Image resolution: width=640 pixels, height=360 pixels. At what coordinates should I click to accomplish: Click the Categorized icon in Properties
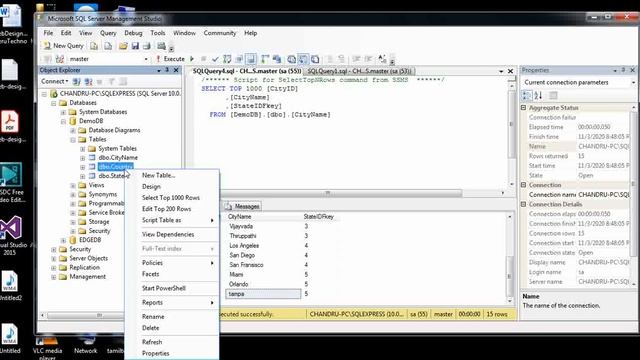click(527, 96)
